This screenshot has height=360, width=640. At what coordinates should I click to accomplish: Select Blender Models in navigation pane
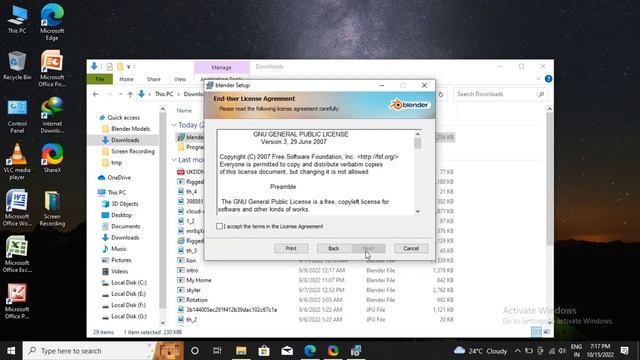(x=130, y=129)
